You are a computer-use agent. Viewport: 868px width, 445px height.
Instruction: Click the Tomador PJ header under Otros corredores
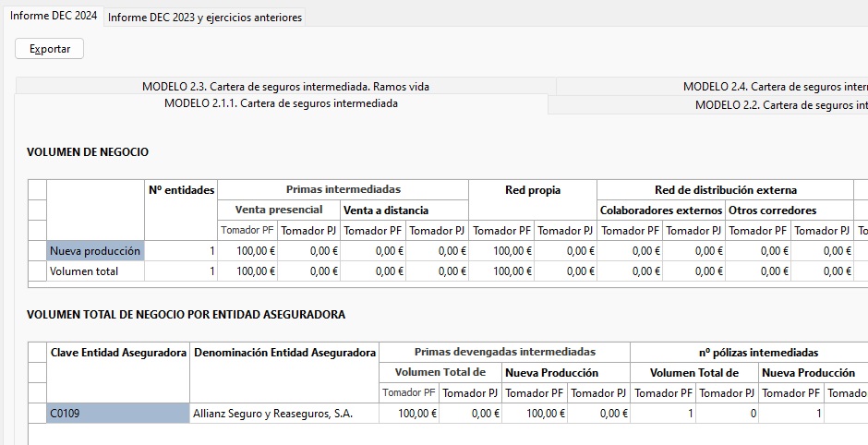tap(822, 230)
